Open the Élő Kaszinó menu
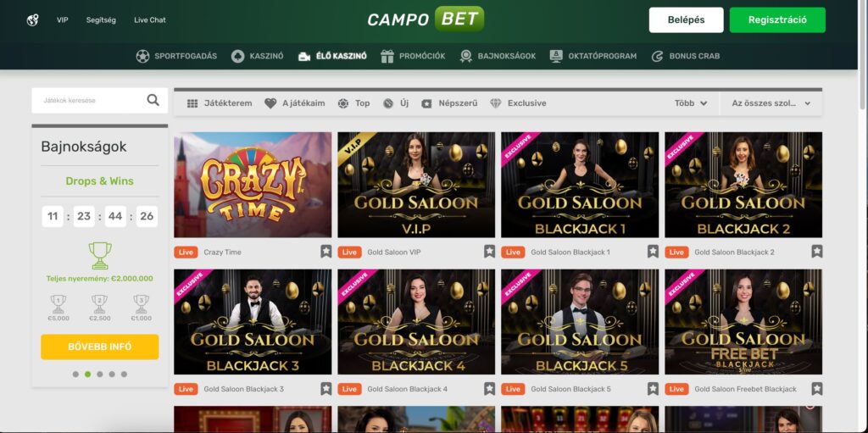 [332, 56]
